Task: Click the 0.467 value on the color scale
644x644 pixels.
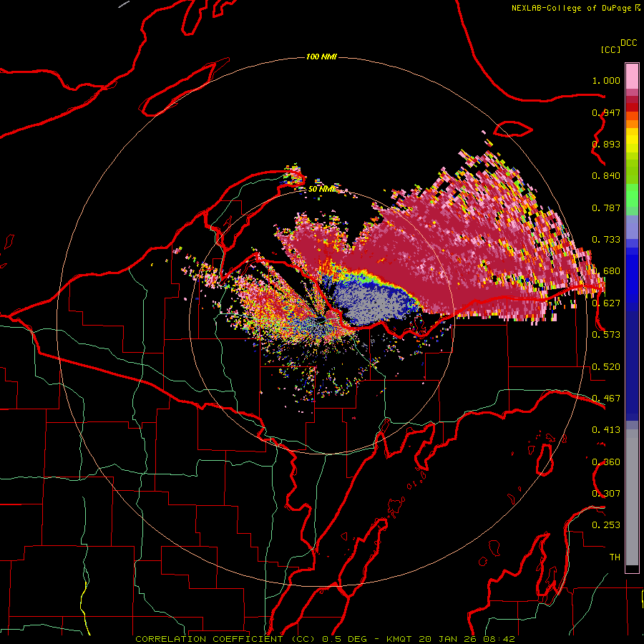Action: click(606, 399)
